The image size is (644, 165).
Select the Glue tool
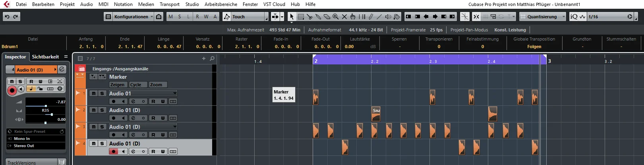point(318,17)
